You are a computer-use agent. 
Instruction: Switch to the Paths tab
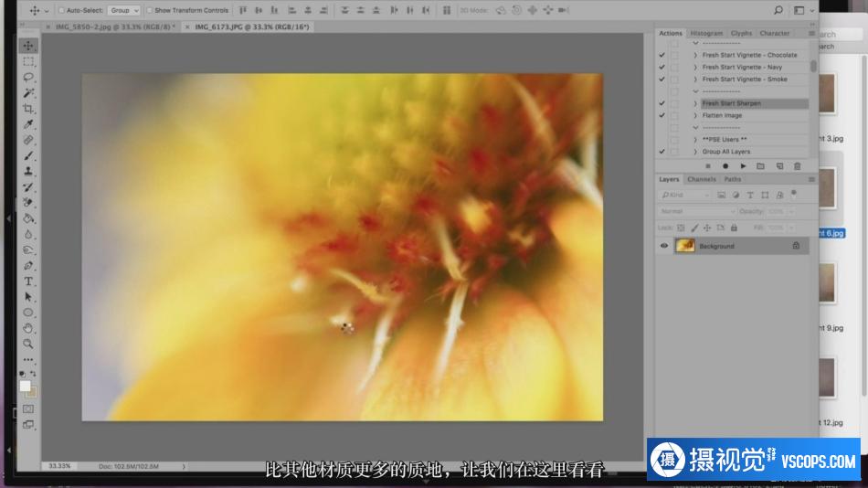click(733, 179)
